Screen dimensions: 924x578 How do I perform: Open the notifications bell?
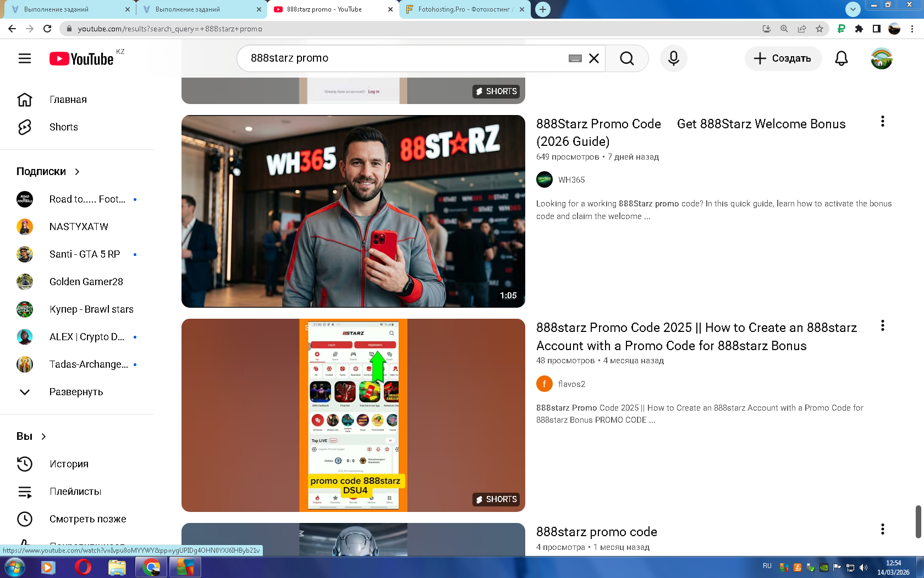coord(841,58)
